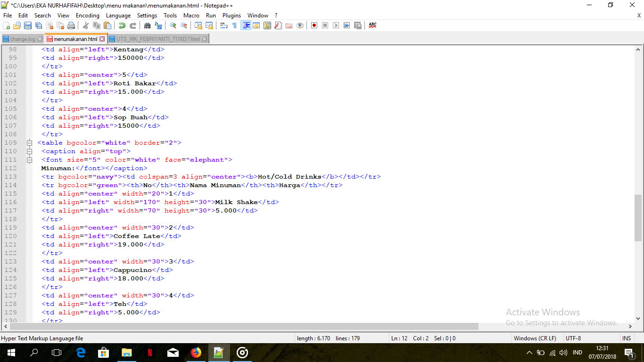Close the change.log tab
644x362 pixels.
coord(39,39)
